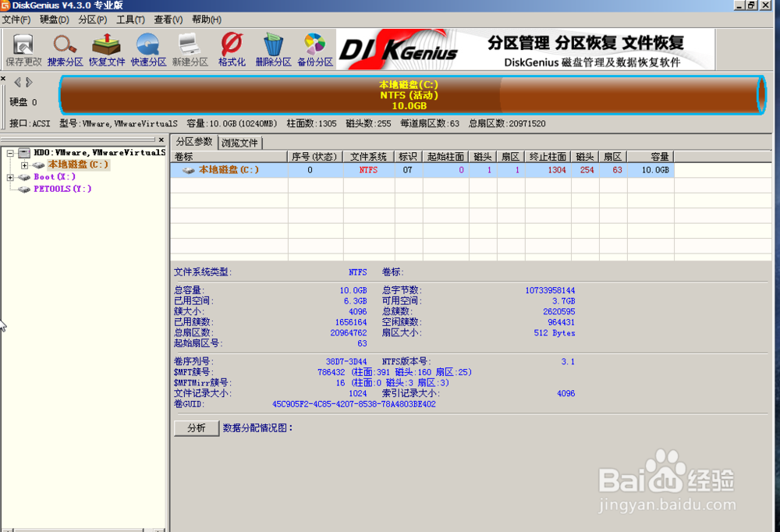This screenshot has width=780, height=532.
Task: Click the Backup Partition (备份分区) icon
Action: point(315,50)
